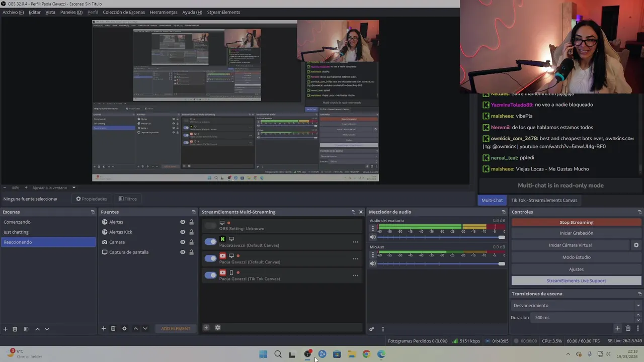Toggle lock on Camara source
This screenshot has width=644, height=362.
pos(191,242)
